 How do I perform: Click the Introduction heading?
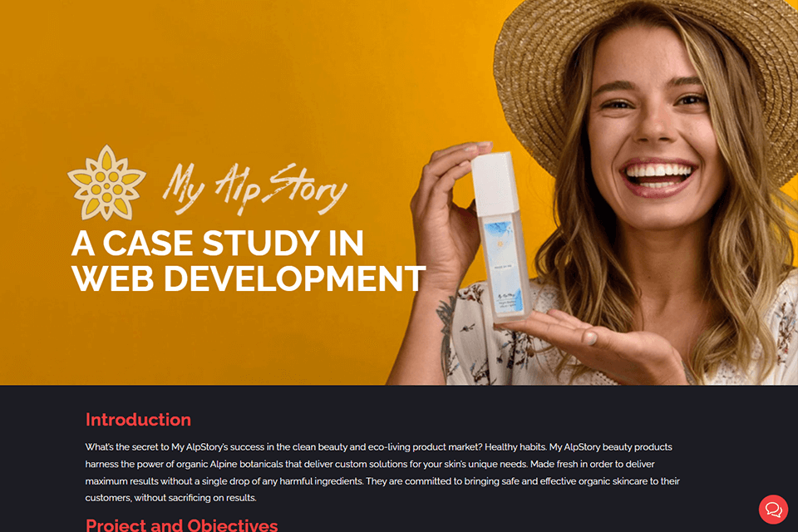139,420
